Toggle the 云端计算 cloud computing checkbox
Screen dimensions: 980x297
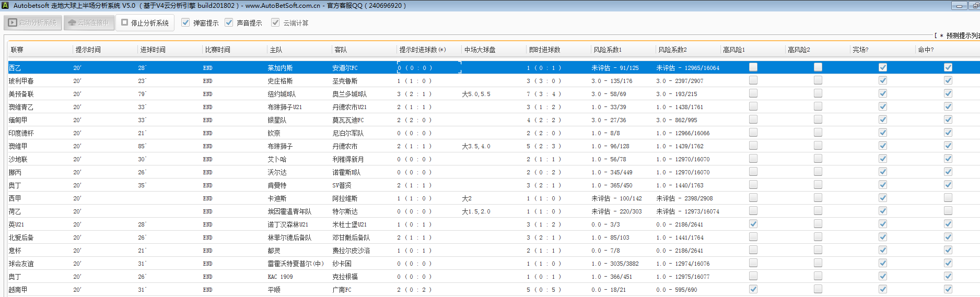pos(275,22)
